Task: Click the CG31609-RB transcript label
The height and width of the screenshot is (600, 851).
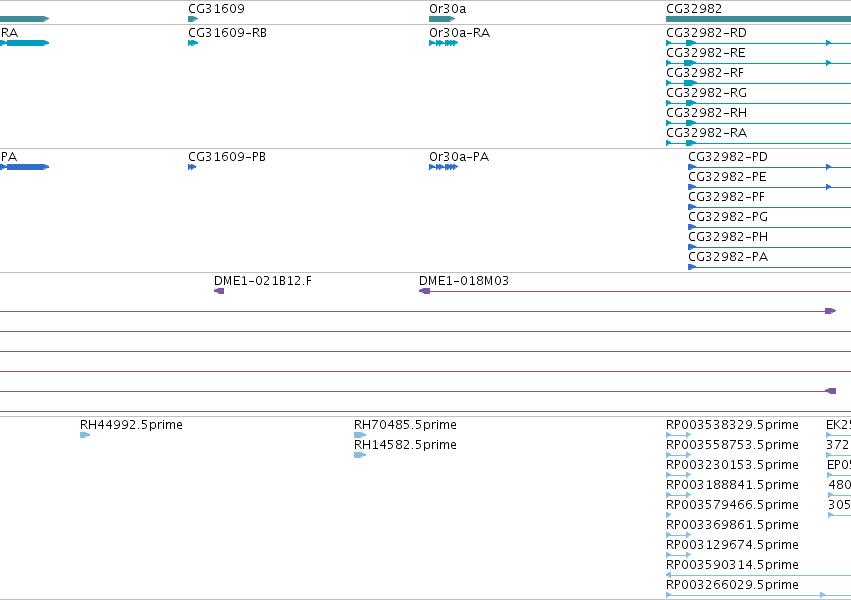Action: tap(227, 33)
